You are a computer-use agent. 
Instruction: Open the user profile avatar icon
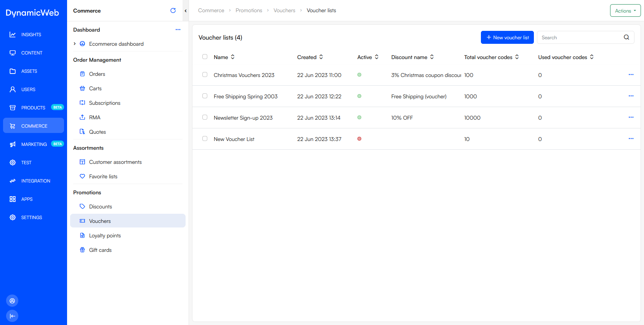[x=12, y=301]
